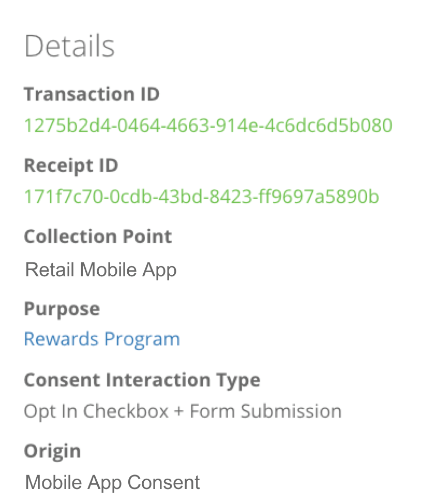The width and height of the screenshot is (421, 504).
Task: Click the Details heading
Action: (69, 46)
